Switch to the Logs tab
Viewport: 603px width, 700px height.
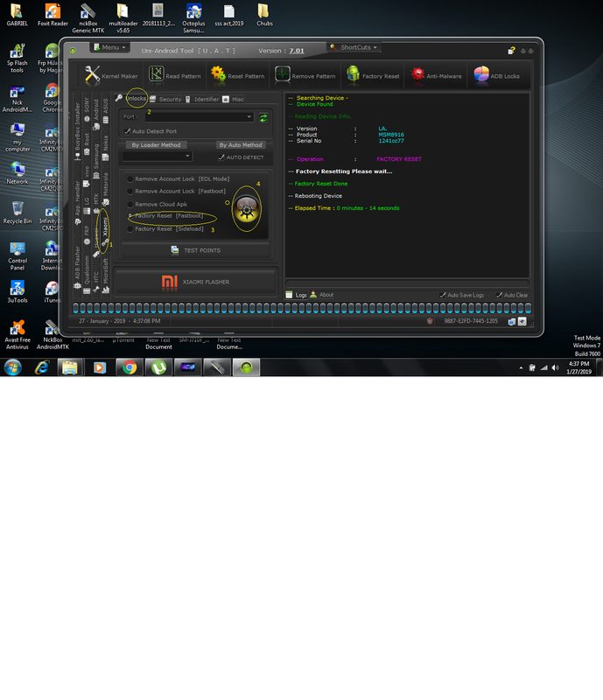[x=296, y=295]
